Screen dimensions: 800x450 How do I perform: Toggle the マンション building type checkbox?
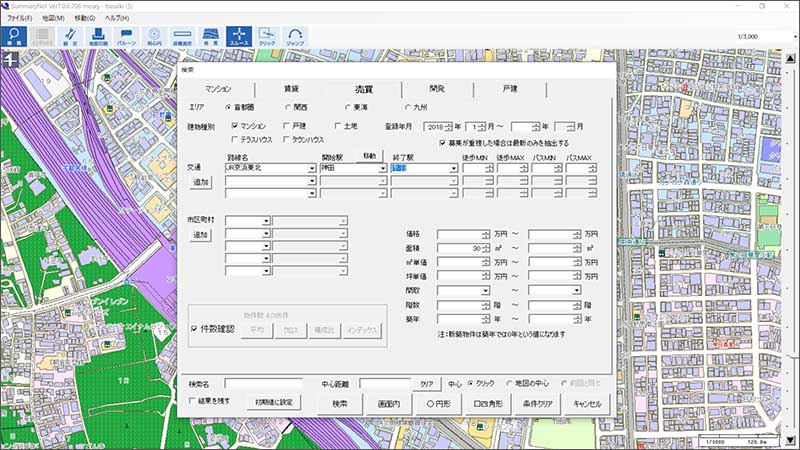(x=235, y=126)
